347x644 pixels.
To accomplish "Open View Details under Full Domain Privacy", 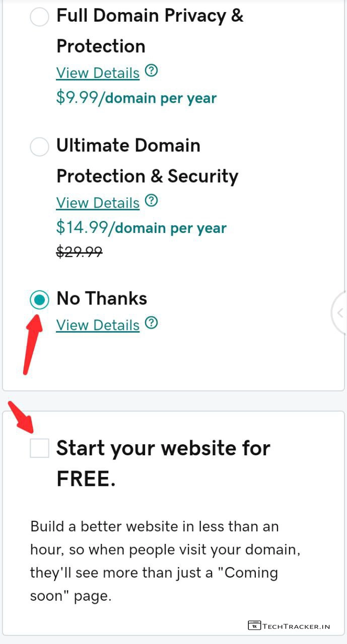I will click(98, 73).
